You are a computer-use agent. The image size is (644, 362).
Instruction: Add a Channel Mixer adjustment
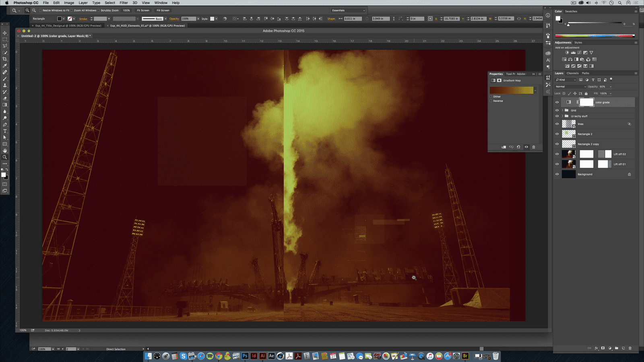(588, 60)
